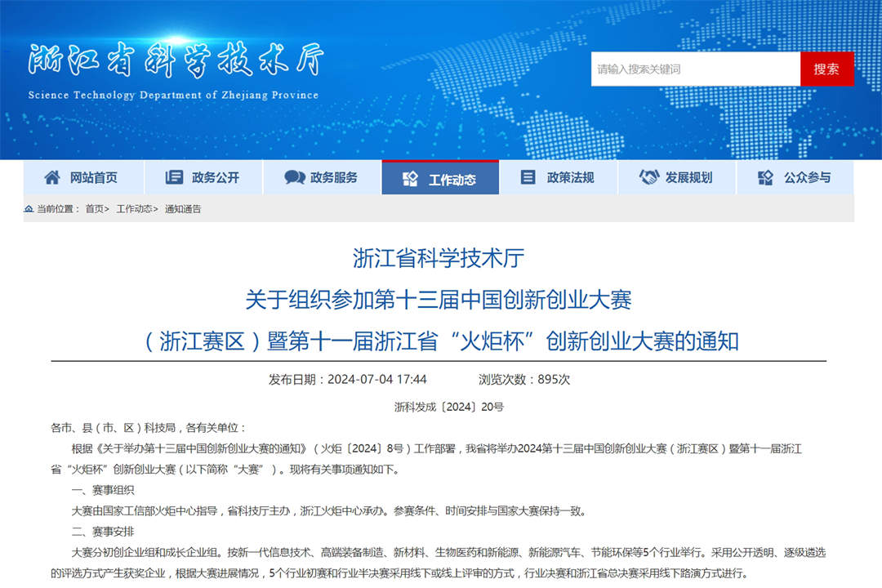This screenshot has width=882, height=588.
Task: Open the 网站首页 navigation label
Action: click(x=93, y=177)
